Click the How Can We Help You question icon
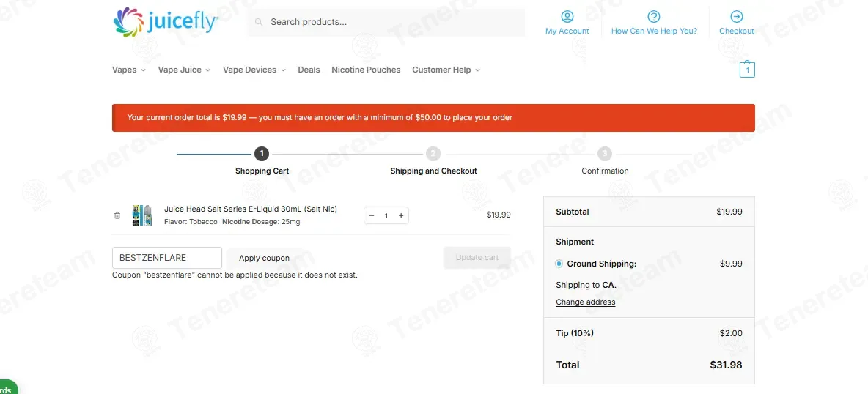 (x=654, y=16)
